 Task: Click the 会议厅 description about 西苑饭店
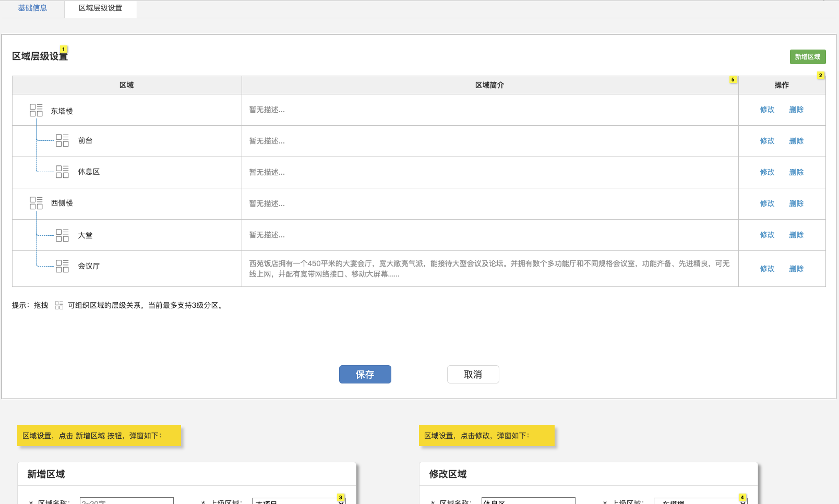coord(489,269)
